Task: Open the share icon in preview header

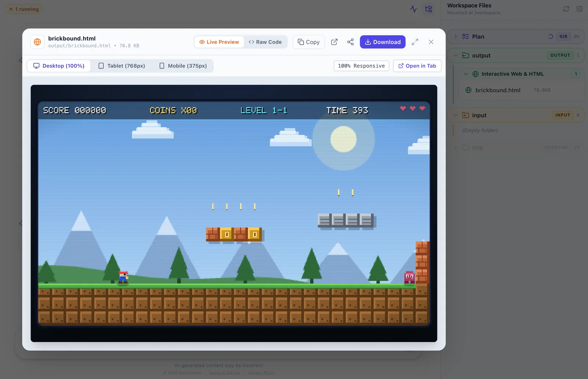Action: (x=350, y=42)
